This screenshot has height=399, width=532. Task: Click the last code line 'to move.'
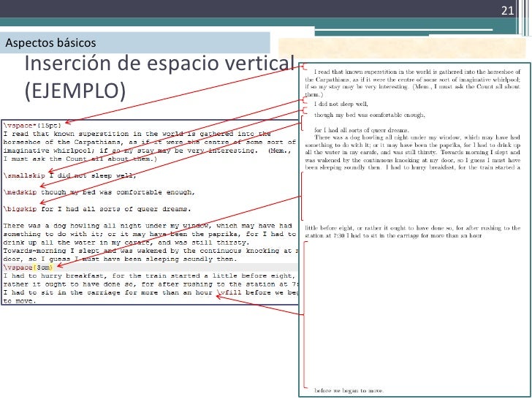tap(20, 301)
